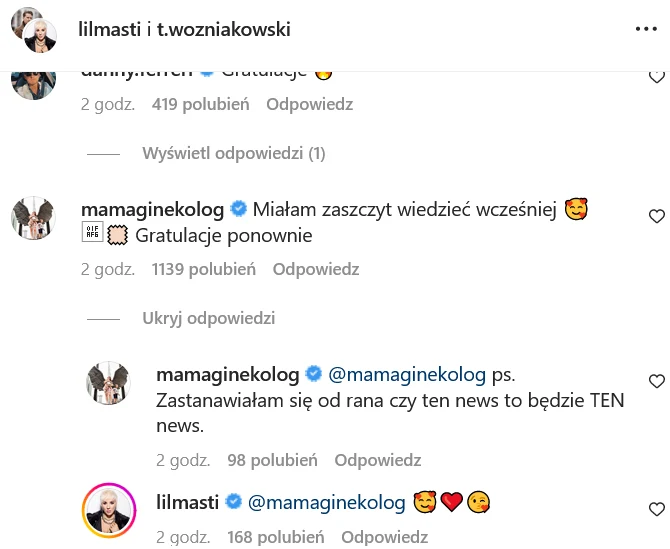Image resolution: width=670 pixels, height=549 pixels.
Task: Open lilmasti's avatar with story ring
Action: (108, 509)
